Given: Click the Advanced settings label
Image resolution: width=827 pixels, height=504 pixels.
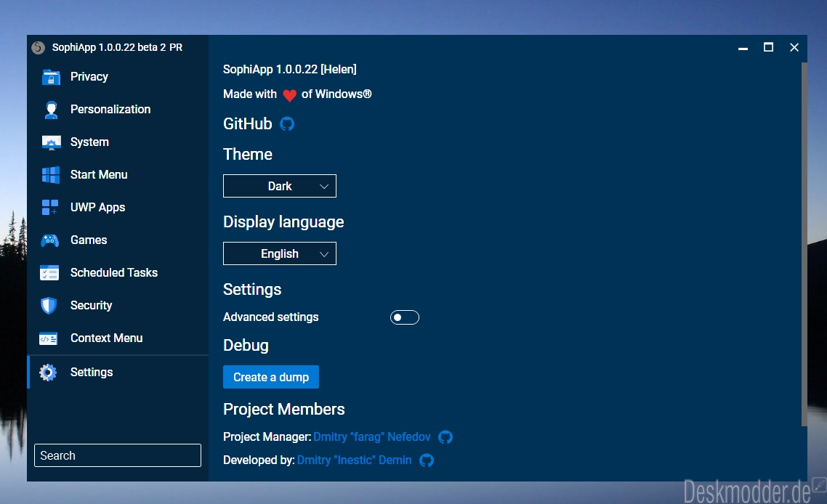Looking at the screenshot, I should coord(271,317).
